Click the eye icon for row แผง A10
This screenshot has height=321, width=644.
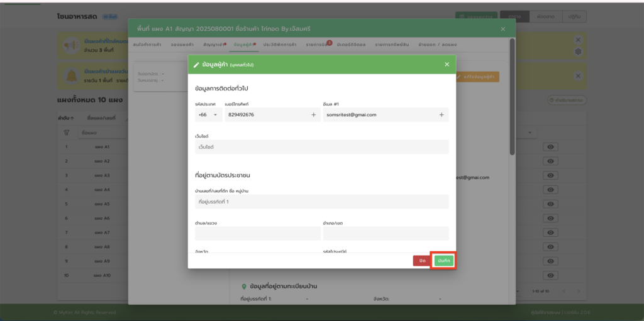[x=550, y=275]
